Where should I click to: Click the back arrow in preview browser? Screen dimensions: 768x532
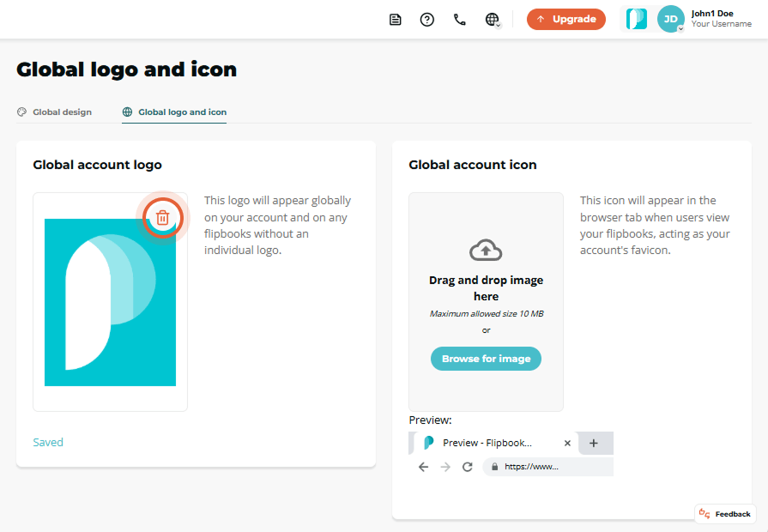424,467
